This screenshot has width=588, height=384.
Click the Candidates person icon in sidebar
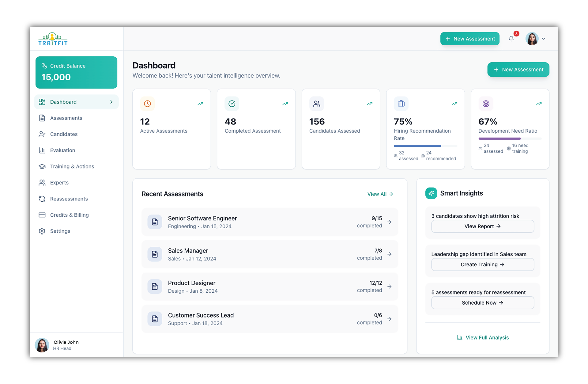(42, 134)
